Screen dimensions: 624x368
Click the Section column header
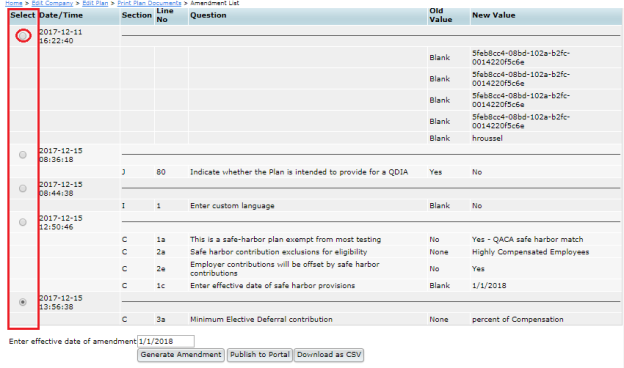tap(136, 15)
